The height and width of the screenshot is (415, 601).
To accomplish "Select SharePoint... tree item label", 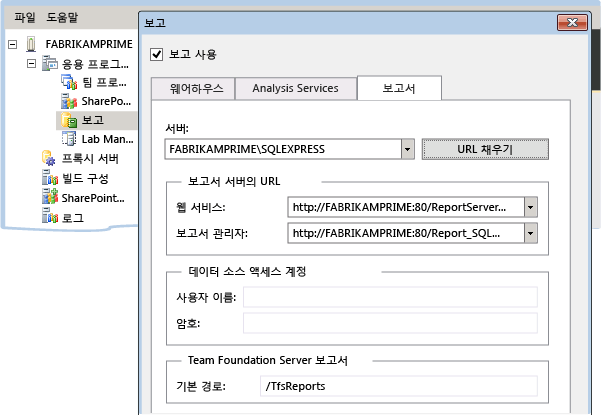I will coord(93,198).
